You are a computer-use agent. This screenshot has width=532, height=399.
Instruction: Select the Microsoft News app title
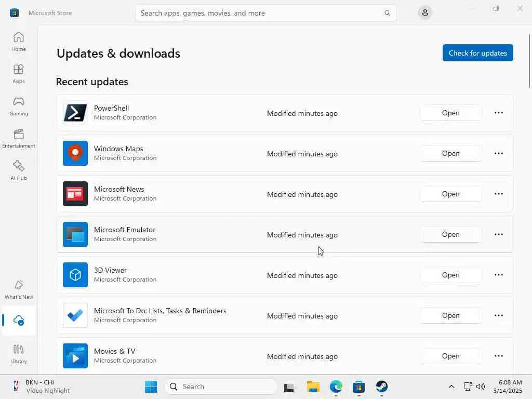pos(119,189)
